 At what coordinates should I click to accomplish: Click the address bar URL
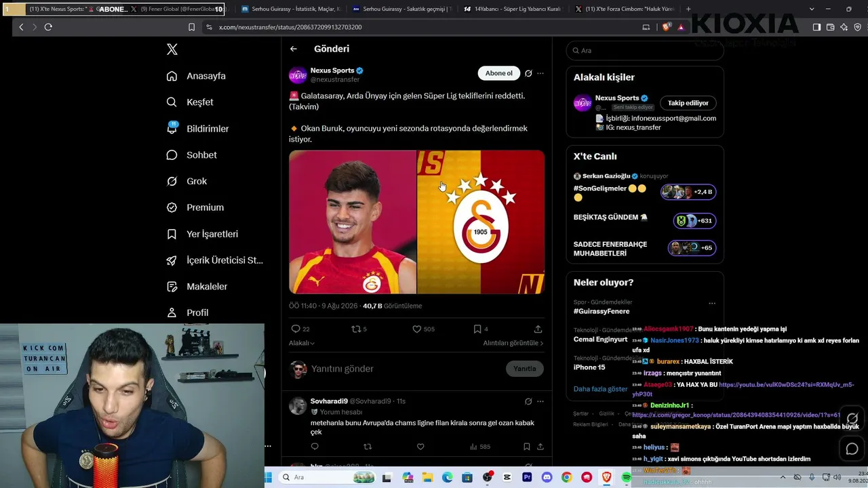pos(290,27)
